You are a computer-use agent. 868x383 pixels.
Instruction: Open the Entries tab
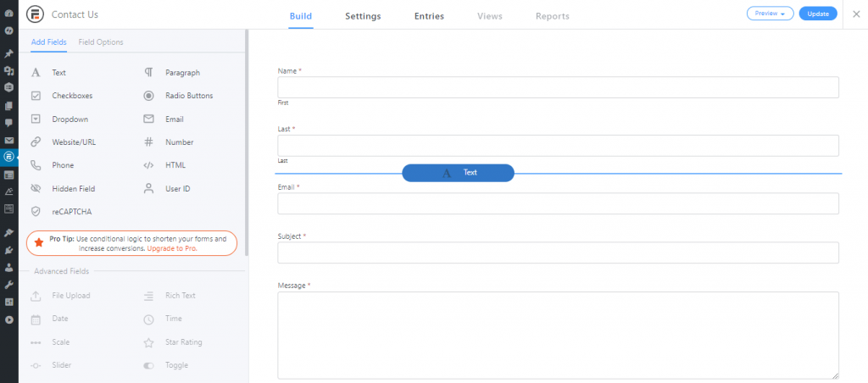(x=429, y=16)
